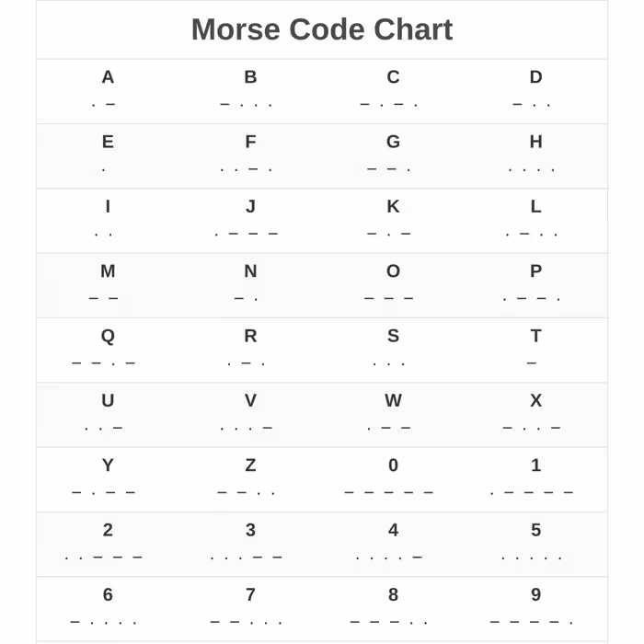
Task: Select the letter S cell
Action: (393, 349)
